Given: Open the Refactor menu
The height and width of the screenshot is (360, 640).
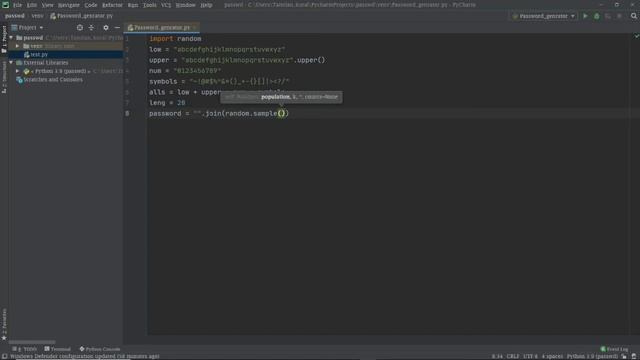Looking at the screenshot, I should click(x=112, y=5).
